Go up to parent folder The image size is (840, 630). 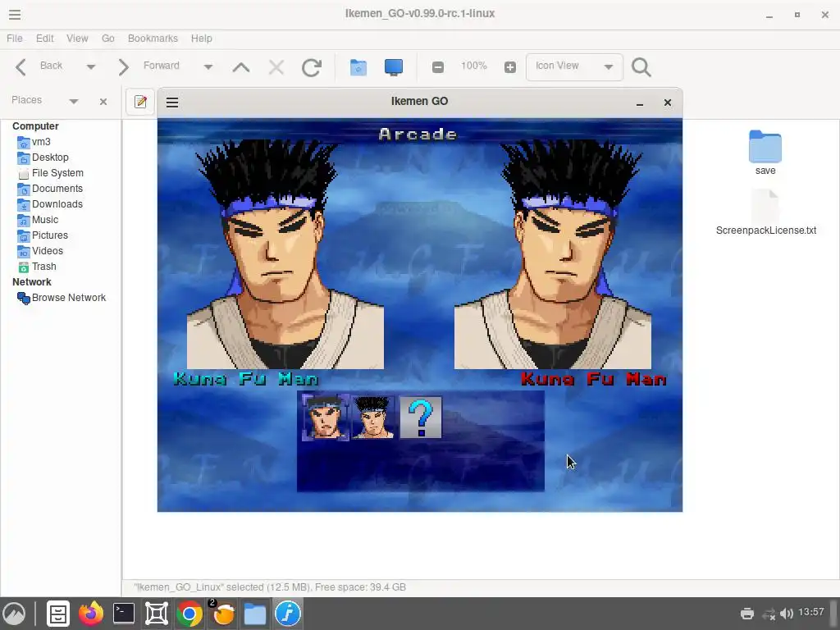pos(241,67)
